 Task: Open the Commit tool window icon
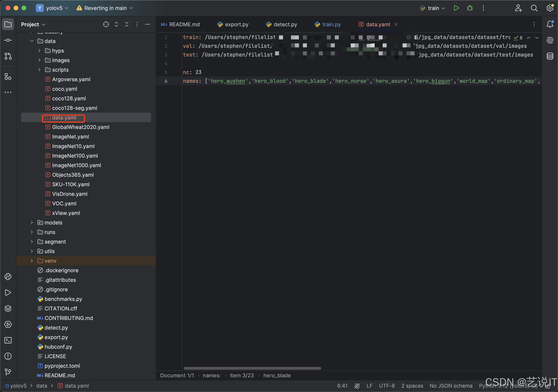click(x=8, y=40)
